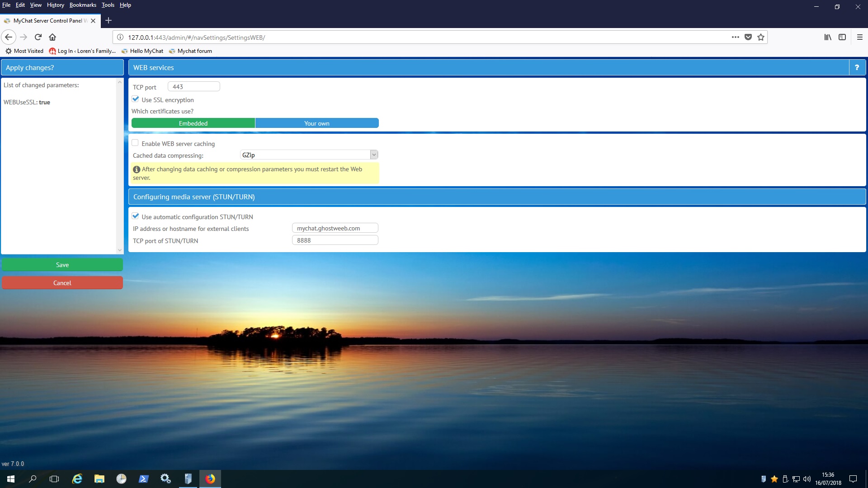Bookmark this page with star icon

click(761, 37)
